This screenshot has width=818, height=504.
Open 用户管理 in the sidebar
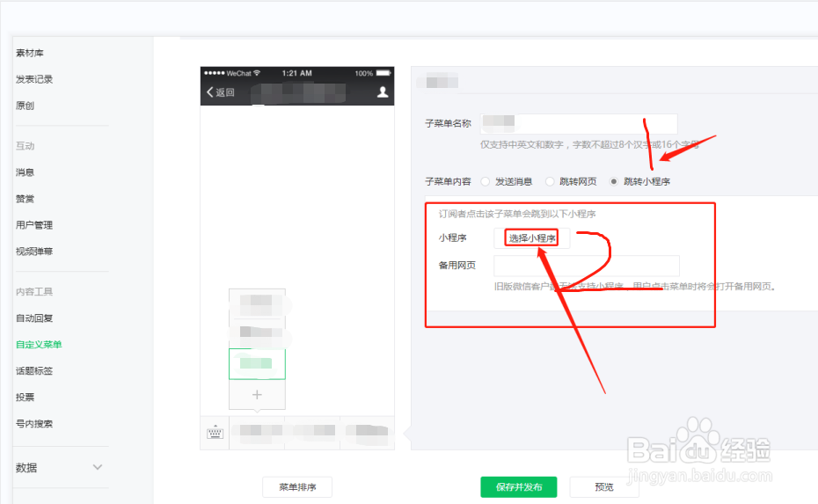[x=34, y=225]
